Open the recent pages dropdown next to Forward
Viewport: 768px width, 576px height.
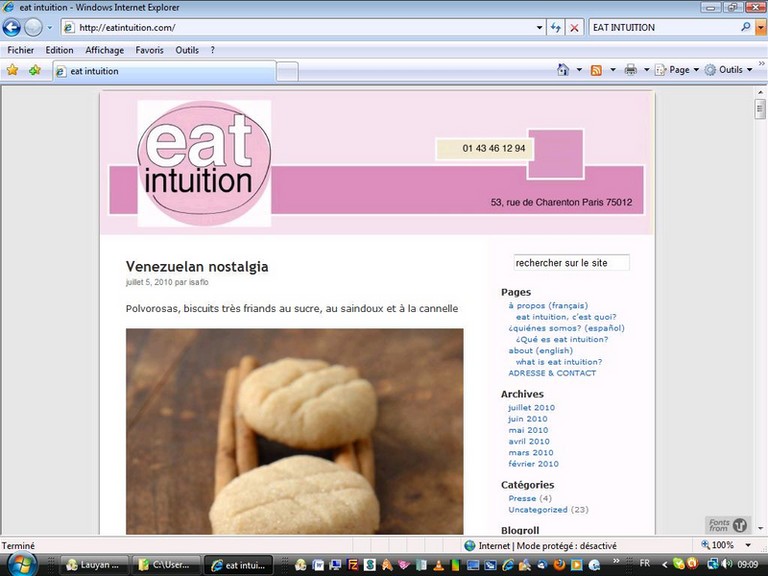pyautogui.click(x=49, y=27)
